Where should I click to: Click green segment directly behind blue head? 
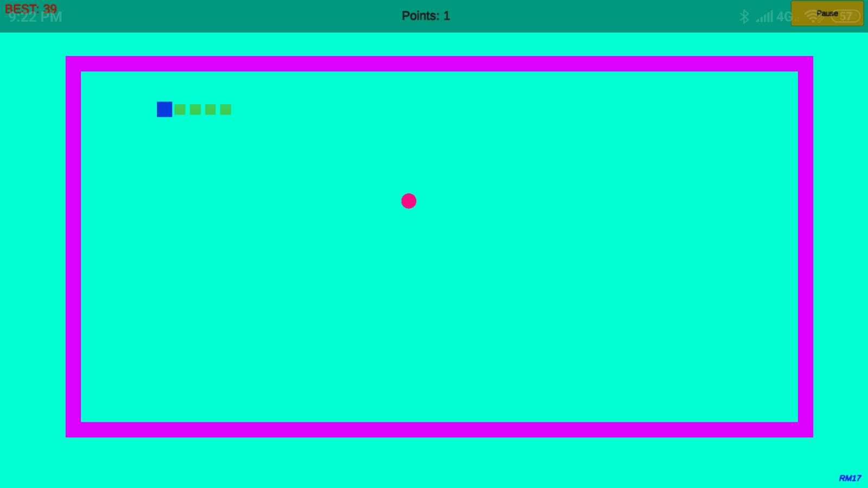pos(180,110)
